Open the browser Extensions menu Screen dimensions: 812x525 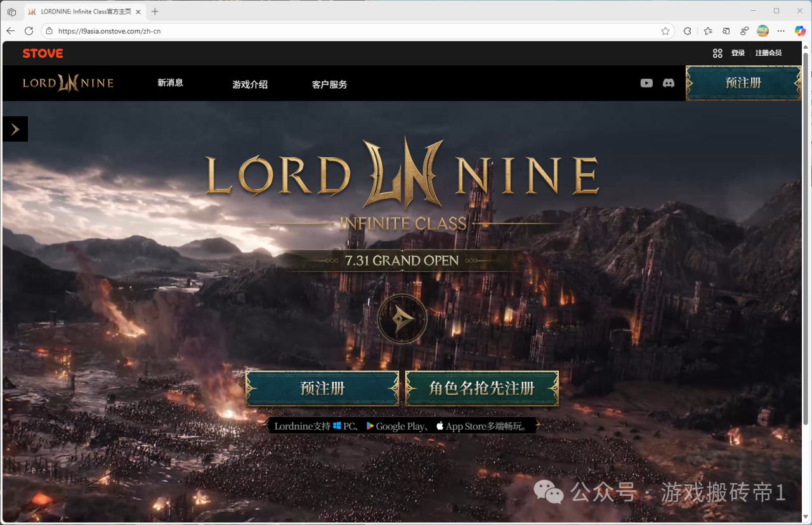[x=687, y=30]
